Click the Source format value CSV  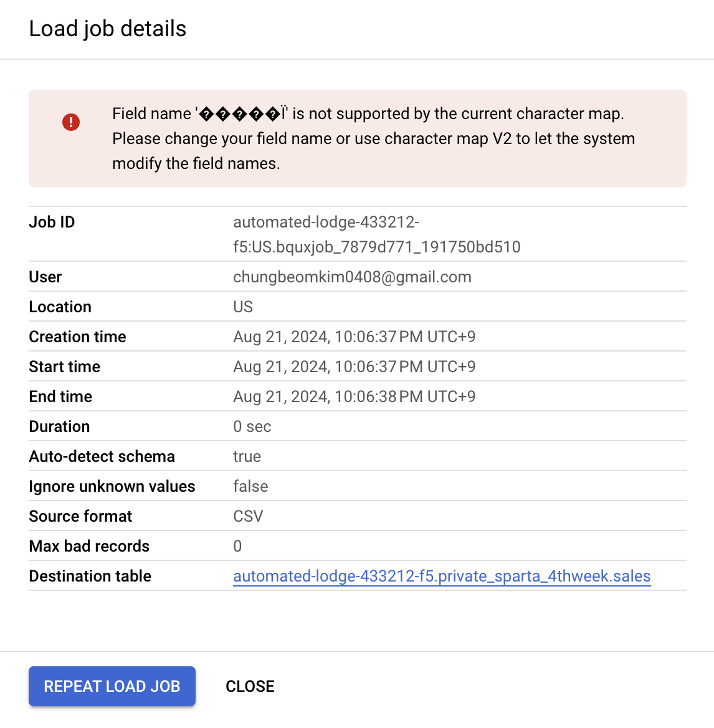tap(248, 516)
